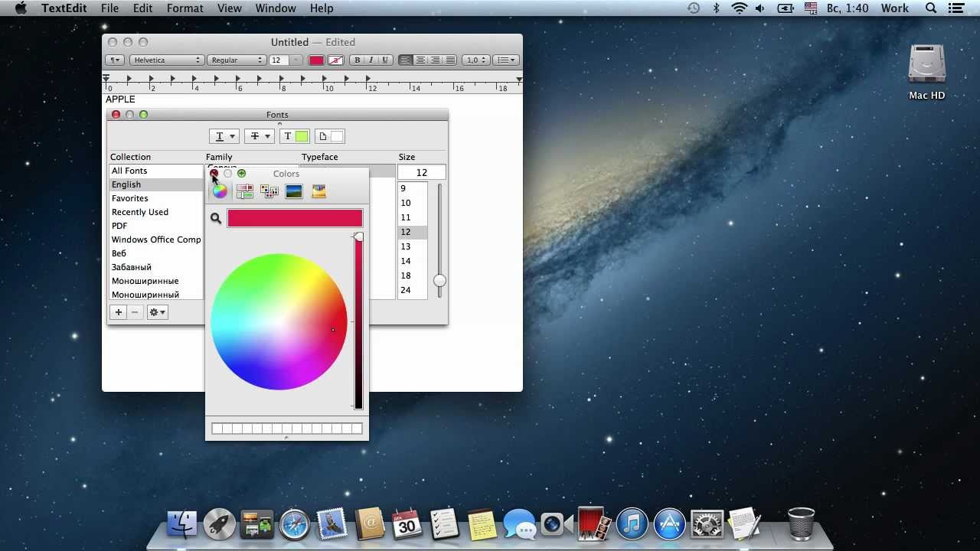This screenshot has height=551, width=980.
Task: Select the Color Wheel pane
Action: coord(220,191)
